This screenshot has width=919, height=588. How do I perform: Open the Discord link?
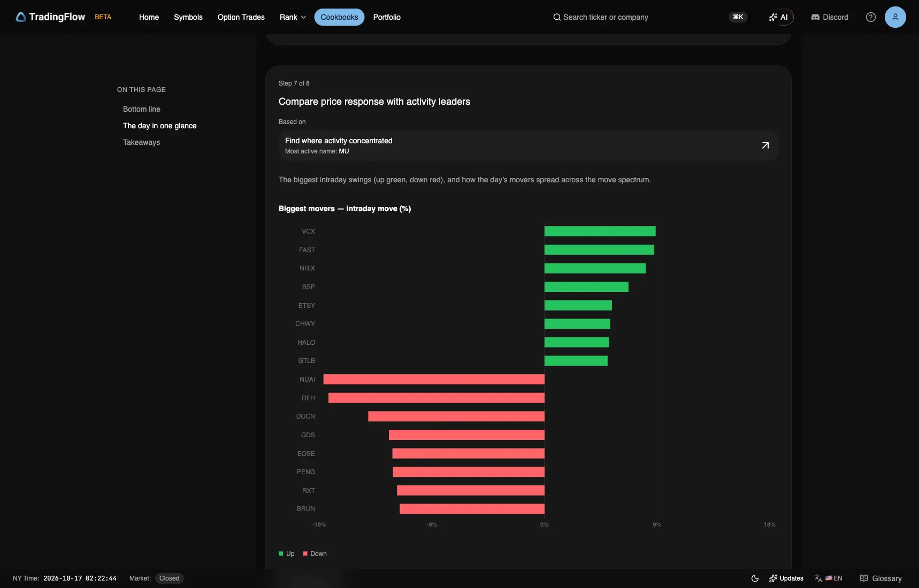(830, 17)
